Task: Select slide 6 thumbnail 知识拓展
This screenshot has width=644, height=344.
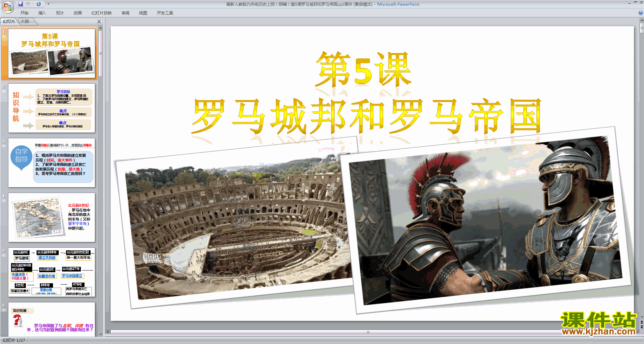Action: tap(52, 319)
